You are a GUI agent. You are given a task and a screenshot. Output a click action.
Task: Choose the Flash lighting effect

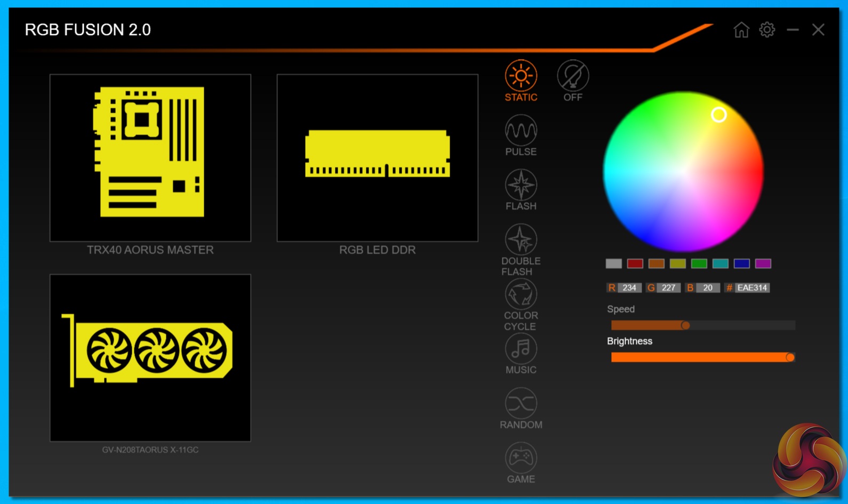[521, 185]
